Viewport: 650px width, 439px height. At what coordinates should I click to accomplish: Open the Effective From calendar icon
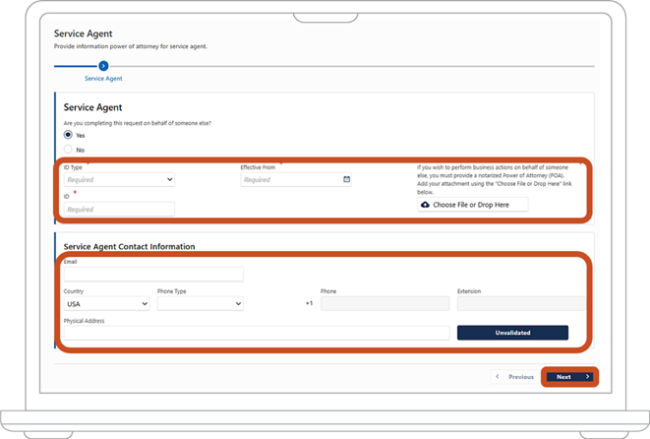[347, 179]
